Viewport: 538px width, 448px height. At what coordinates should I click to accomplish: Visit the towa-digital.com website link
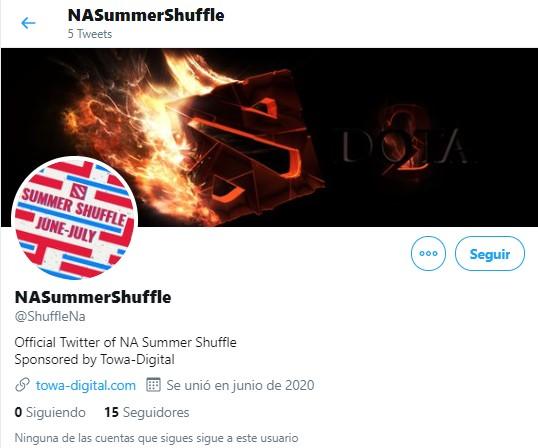[x=86, y=385]
